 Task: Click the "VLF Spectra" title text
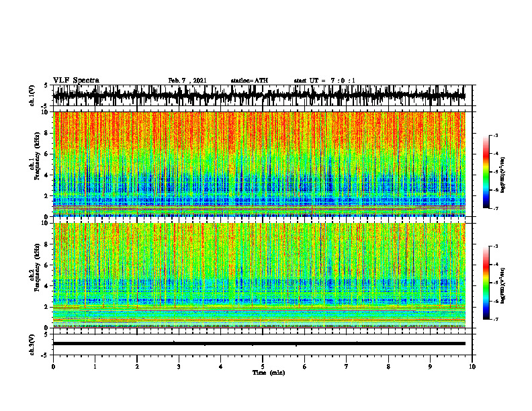click(76, 81)
